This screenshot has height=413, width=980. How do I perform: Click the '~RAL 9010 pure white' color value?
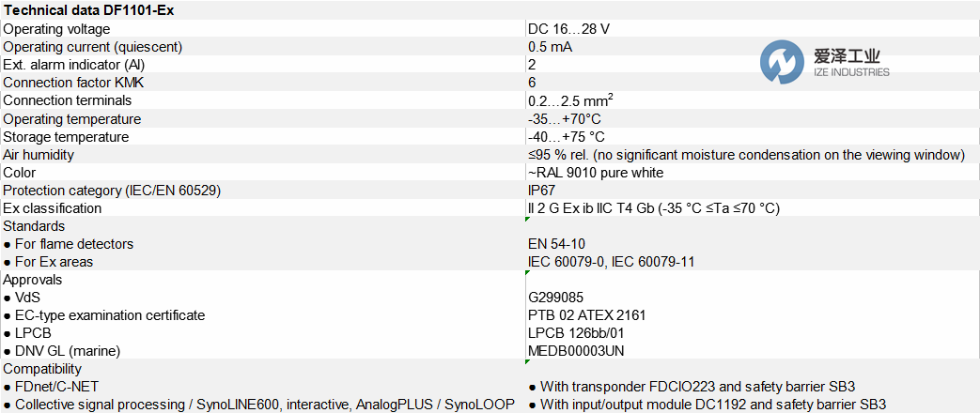pyautogui.click(x=596, y=173)
